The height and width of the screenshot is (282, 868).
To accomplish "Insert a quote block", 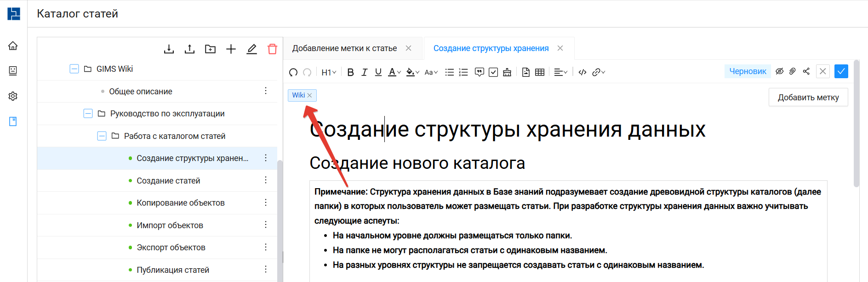I will pyautogui.click(x=479, y=72).
